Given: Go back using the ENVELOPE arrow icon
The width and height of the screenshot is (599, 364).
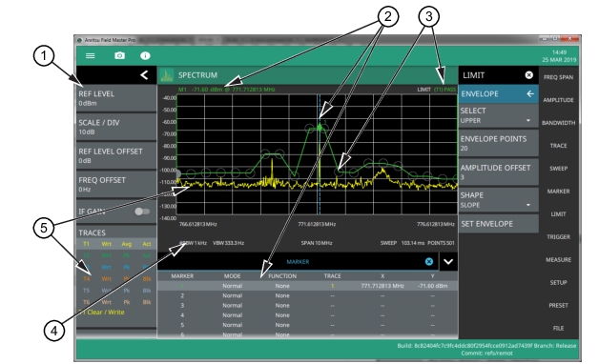Looking at the screenshot, I should pos(530,94).
